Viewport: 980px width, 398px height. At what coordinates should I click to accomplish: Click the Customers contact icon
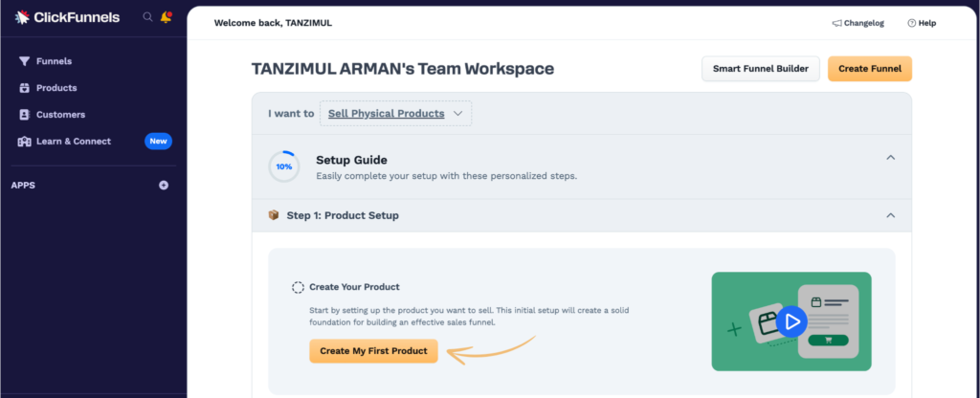[24, 115]
